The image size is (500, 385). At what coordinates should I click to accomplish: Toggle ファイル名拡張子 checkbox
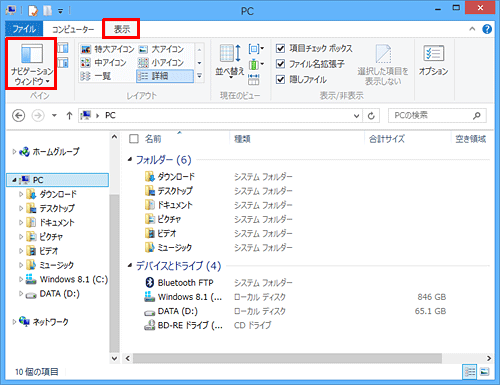click(x=281, y=64)
